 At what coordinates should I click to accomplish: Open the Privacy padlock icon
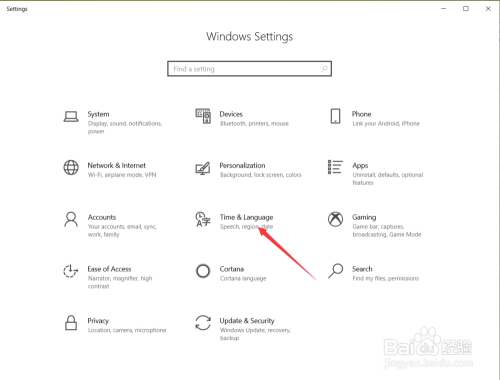pos(71,323)
